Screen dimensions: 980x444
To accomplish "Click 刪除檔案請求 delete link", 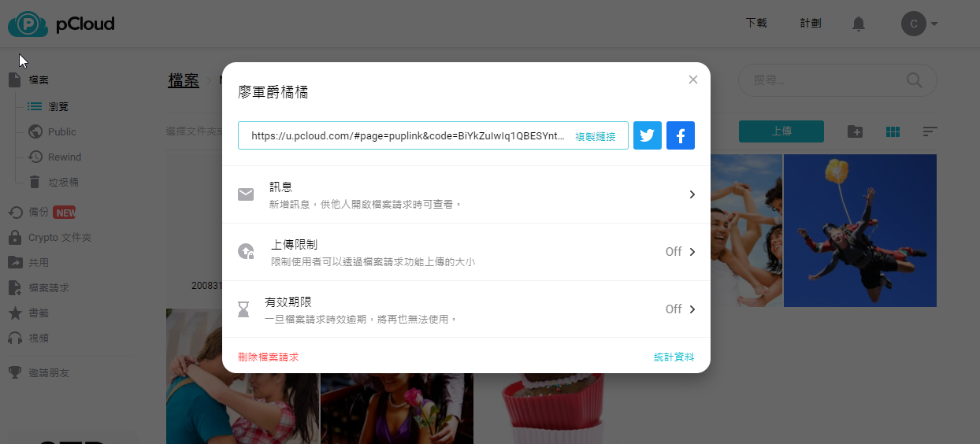I will [x=268, y=357].
